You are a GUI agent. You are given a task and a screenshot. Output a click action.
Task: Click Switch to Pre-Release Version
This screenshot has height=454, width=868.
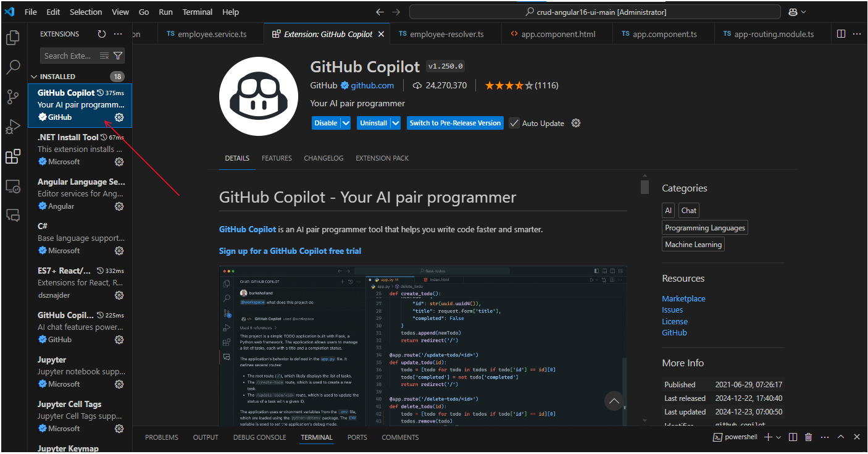pyautogui.click(x=455, y=123)
